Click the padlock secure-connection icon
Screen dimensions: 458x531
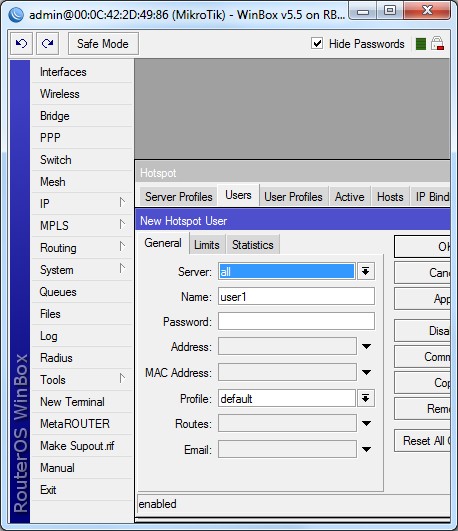(437, 43)
